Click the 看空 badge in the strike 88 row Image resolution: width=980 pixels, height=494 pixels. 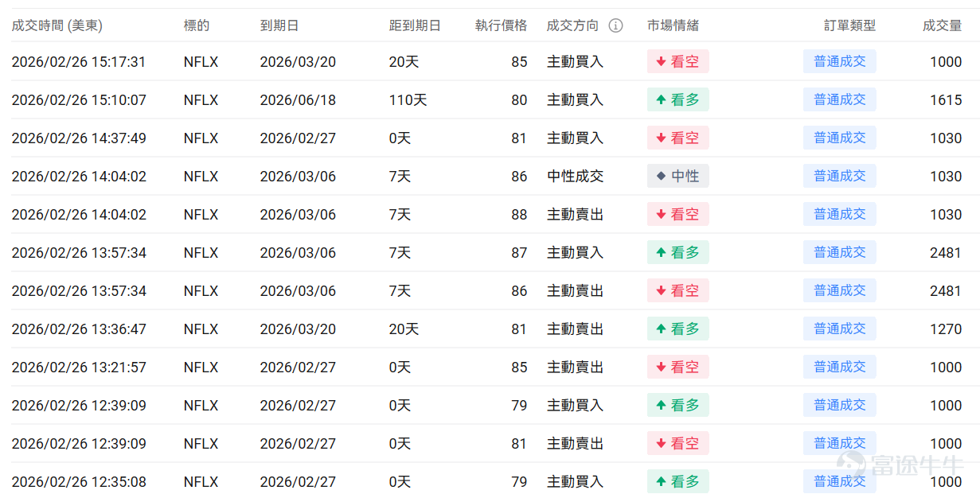[x=677, y=214]
